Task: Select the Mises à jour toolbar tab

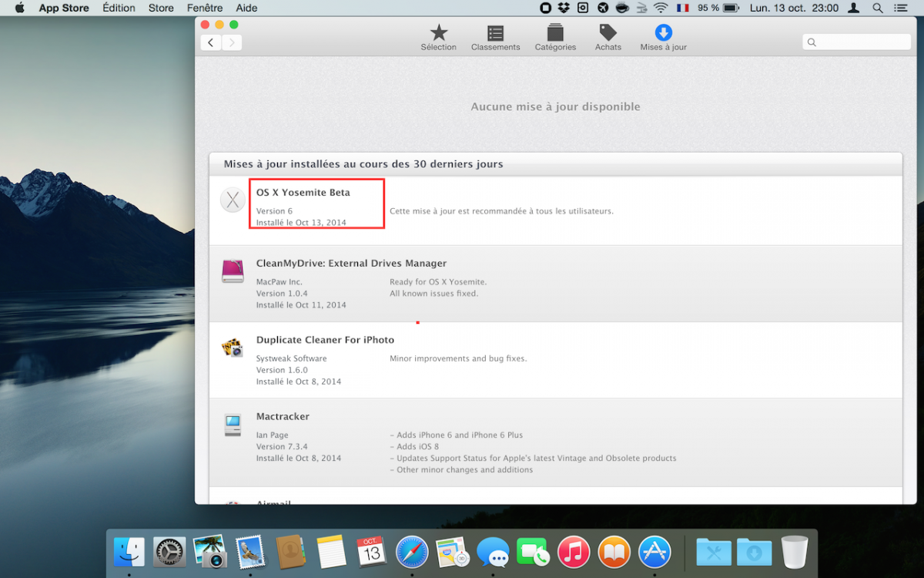Action: point(663,38)
